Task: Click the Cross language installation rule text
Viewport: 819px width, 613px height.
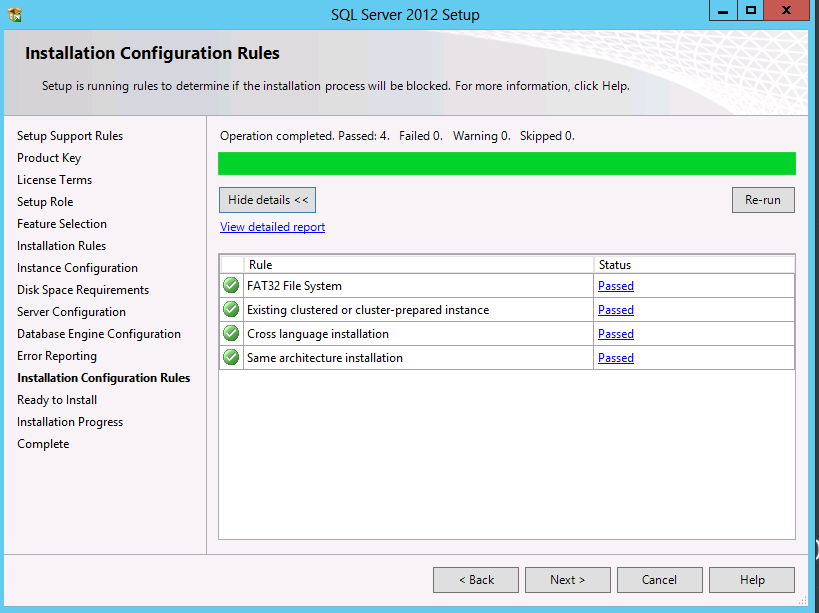Action: pos(318,334)
